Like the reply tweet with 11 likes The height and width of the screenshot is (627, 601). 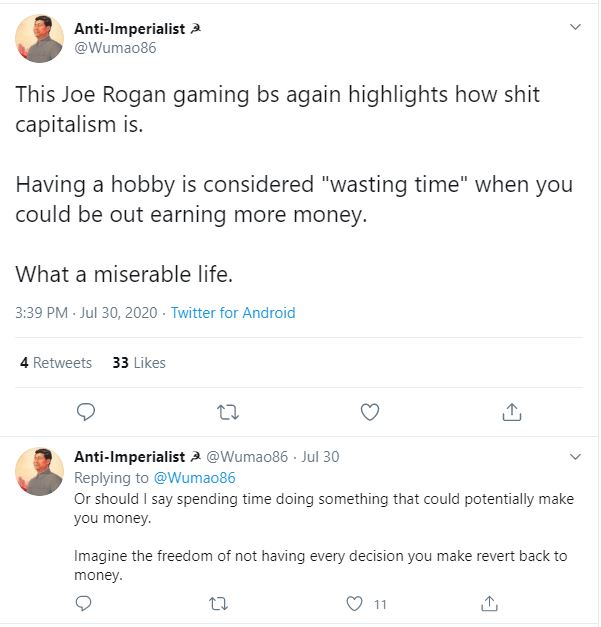(354, 603)
